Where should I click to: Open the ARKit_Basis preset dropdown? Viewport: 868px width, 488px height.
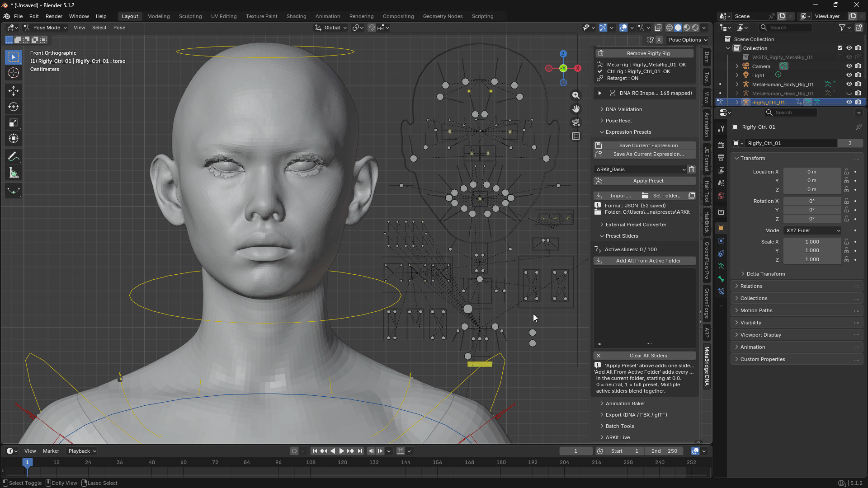tap(640, 169)
